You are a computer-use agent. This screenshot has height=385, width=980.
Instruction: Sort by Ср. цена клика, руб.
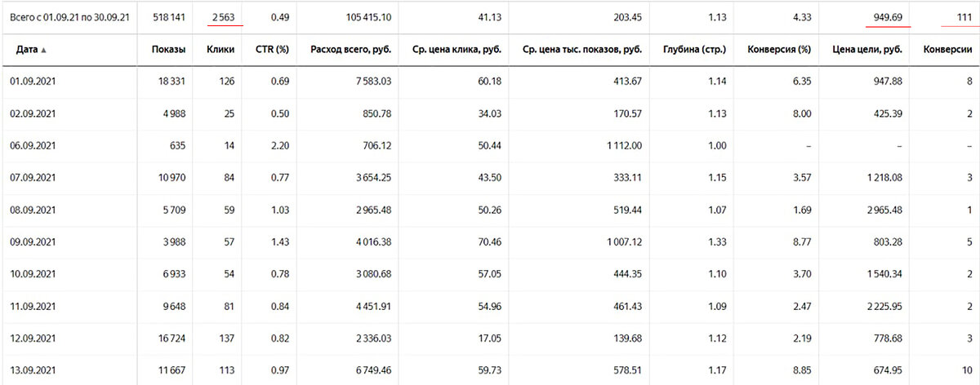(x=456, y=50)
